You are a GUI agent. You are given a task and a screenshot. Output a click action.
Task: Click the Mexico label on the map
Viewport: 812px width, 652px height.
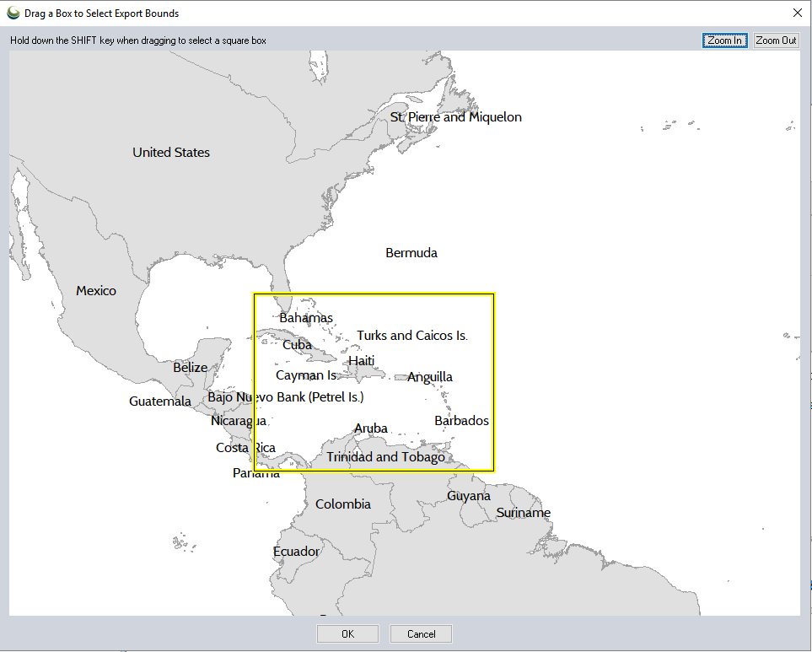[x=96, y=291]
